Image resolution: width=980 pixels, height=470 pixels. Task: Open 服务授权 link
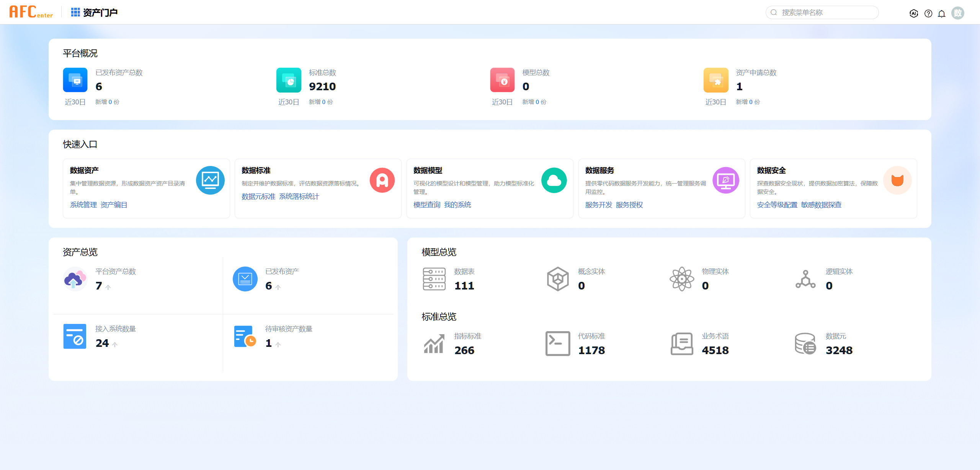(629, 205)
